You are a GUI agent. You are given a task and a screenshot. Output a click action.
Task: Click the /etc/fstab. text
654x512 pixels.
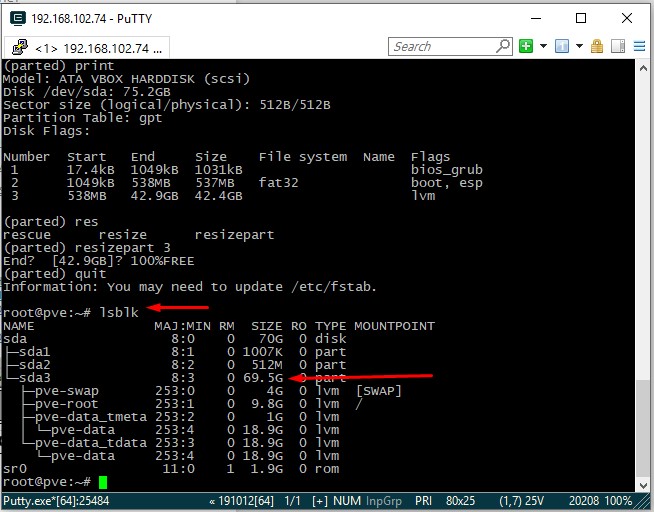click(x=334, y=287)
